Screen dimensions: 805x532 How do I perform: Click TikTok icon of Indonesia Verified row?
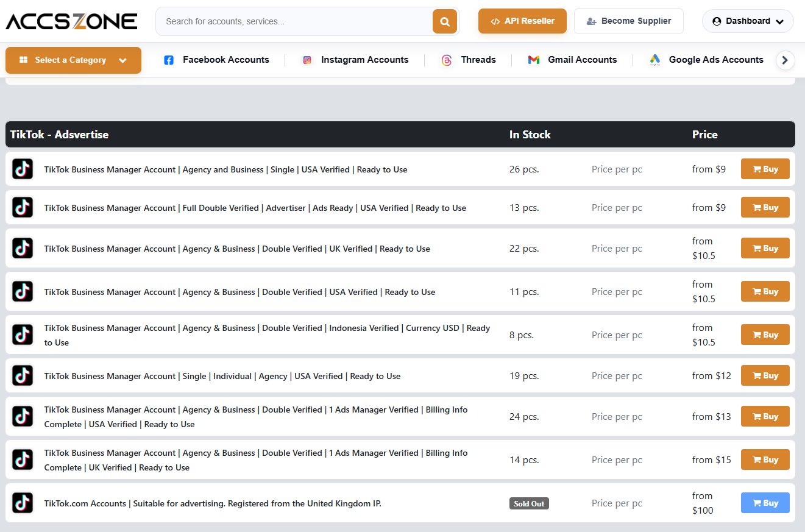pyautogui.click(x=23, y=335)
